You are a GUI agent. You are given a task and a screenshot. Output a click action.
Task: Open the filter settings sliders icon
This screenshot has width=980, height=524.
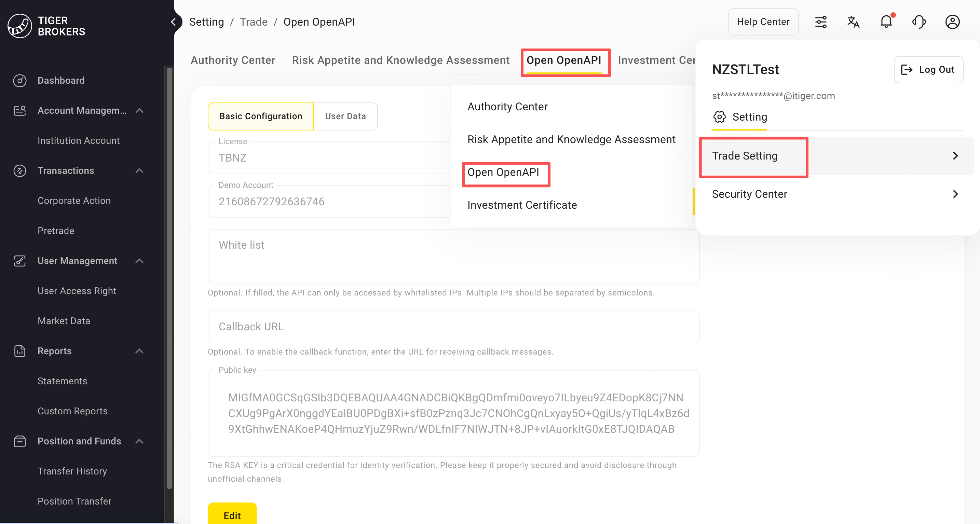pyautogui.click(x=821, y=22)
